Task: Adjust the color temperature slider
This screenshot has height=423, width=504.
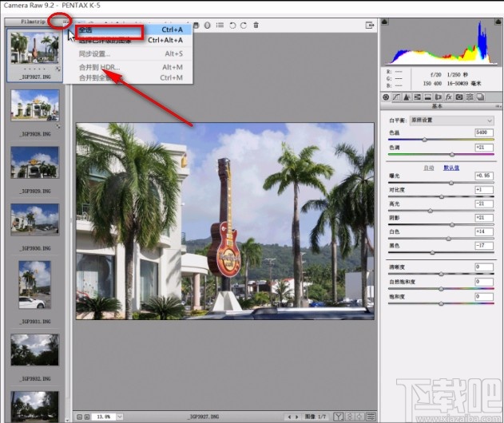Action: tap(425, 140)
